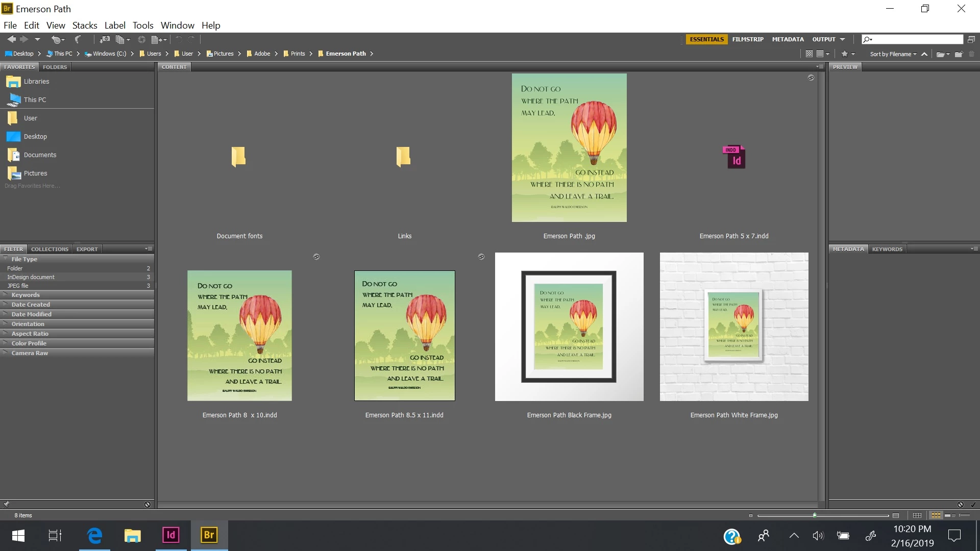Toggle Lock thumbnail grid view
Image resolution: width=980 pixels, height=551 pixels.
tap(917, 515)
